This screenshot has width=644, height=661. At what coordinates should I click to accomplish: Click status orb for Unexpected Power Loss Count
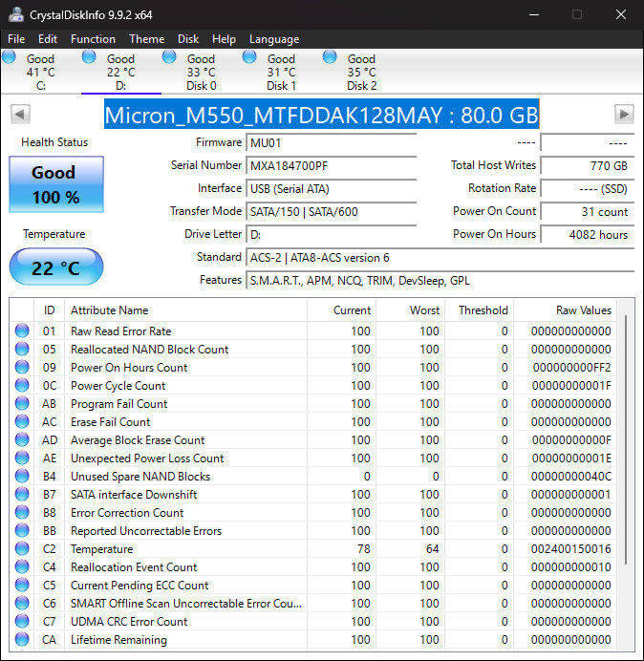click(x=22, y=458)
